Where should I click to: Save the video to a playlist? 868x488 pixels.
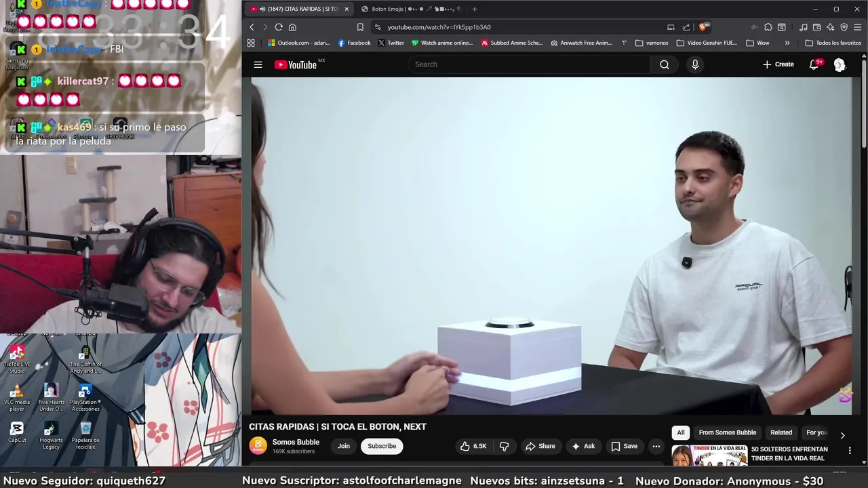(x=624, y=446)
